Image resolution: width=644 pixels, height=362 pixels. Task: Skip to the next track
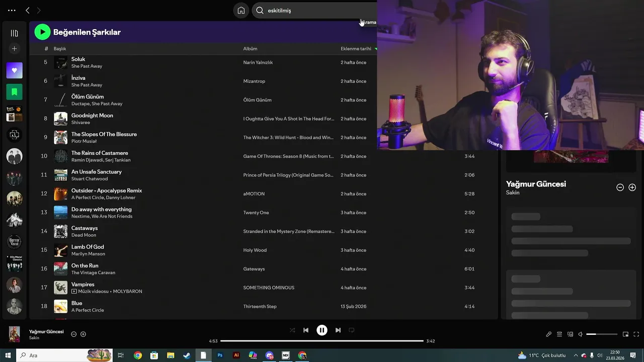pos(338,330)
